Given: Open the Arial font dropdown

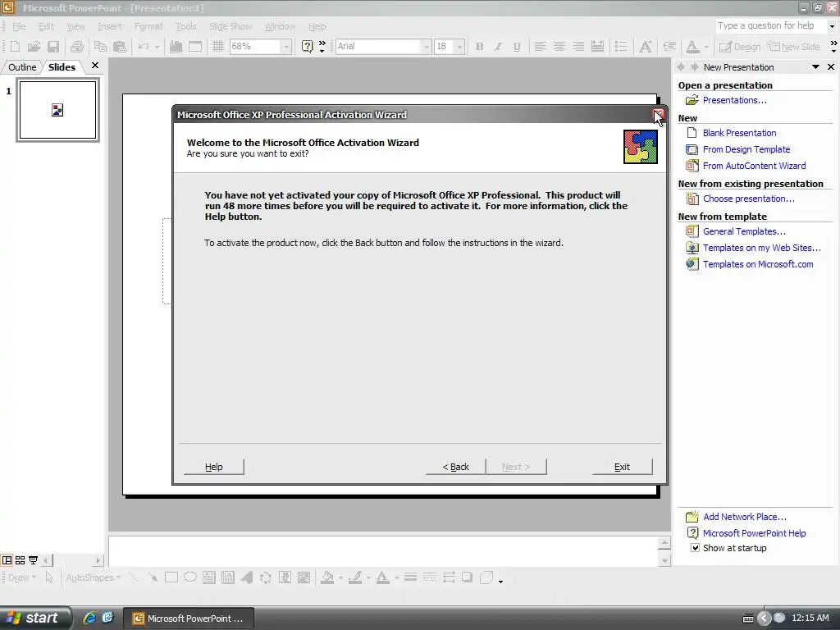Looking at the screenshot, I should click(x=427, y=47).
